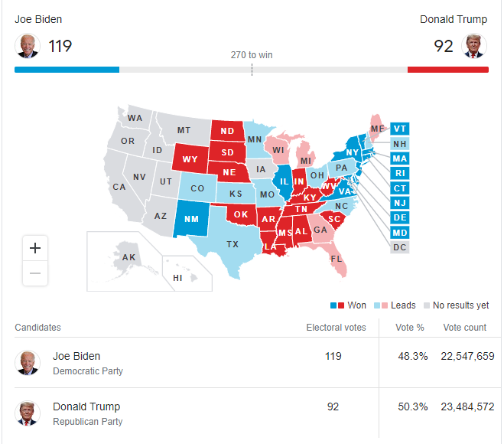
Task: Click New Mexico on the map
Action: click(191, 219)
